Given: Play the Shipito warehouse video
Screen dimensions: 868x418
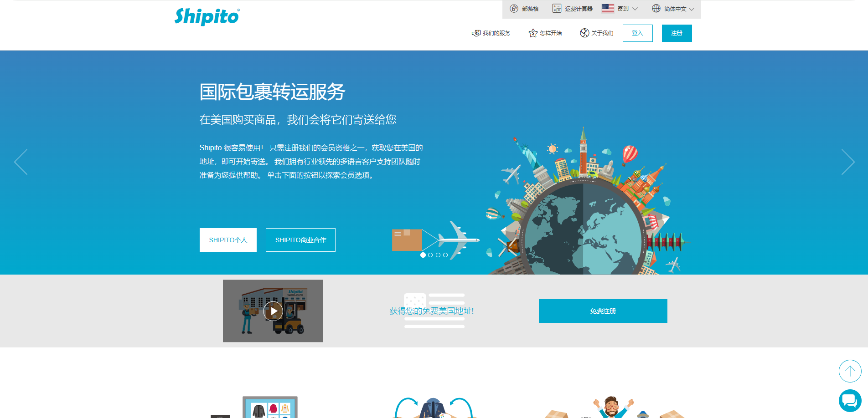Looking at the screenshot, I should click(273, 311).
